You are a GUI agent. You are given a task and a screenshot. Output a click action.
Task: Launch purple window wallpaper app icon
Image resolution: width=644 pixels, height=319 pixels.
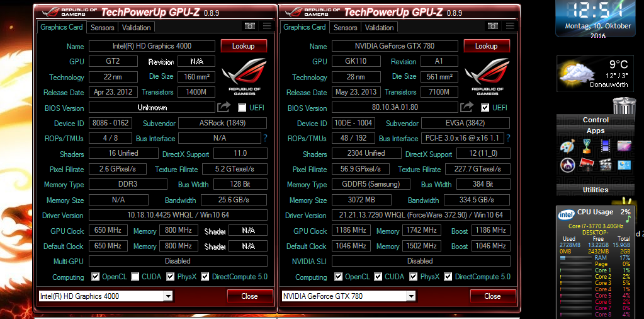(624, 146)
